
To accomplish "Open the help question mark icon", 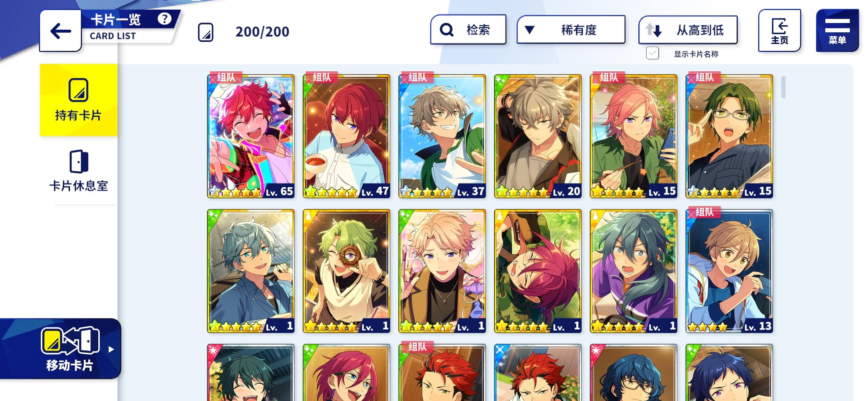I will [x=164, y=19].
